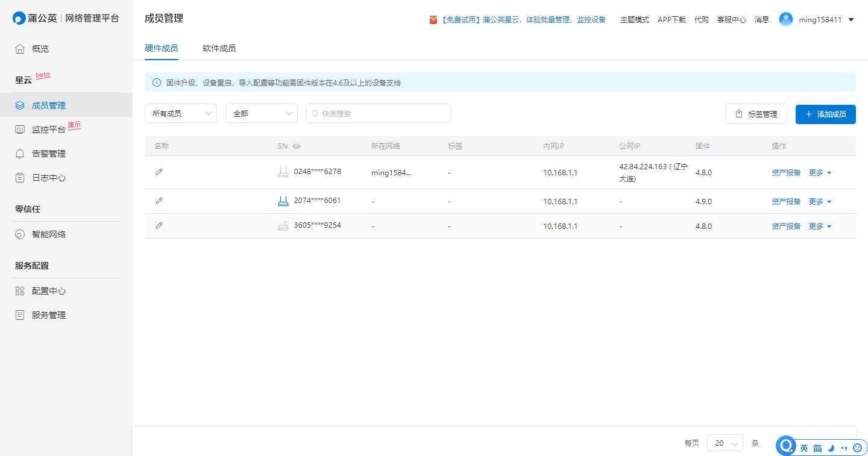This screenshot has height=456, width=868.
Task: Open 标签管理 tag management
Action: point(756,114)
